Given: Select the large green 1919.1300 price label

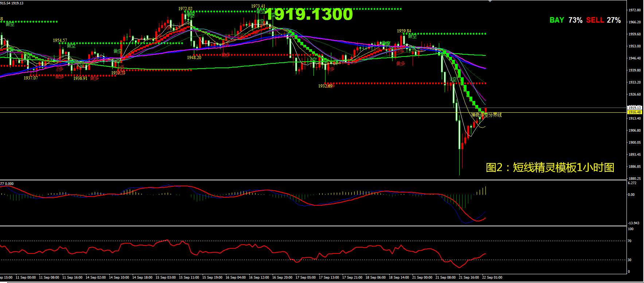Looking at the screenshot, I should pos(308,14).
